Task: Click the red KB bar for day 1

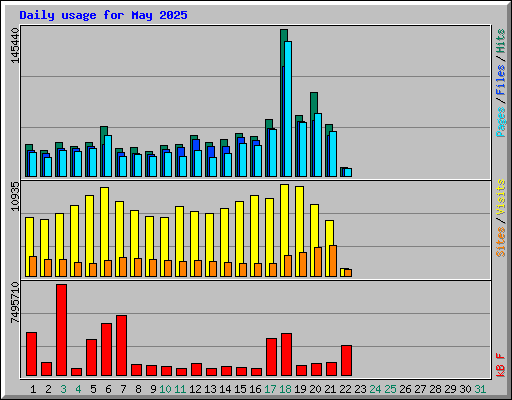Action: click(x=32, y=354)
